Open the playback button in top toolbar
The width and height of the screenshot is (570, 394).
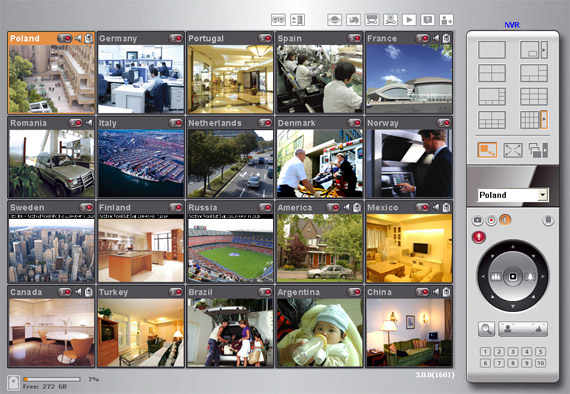[x=409, y=20]
